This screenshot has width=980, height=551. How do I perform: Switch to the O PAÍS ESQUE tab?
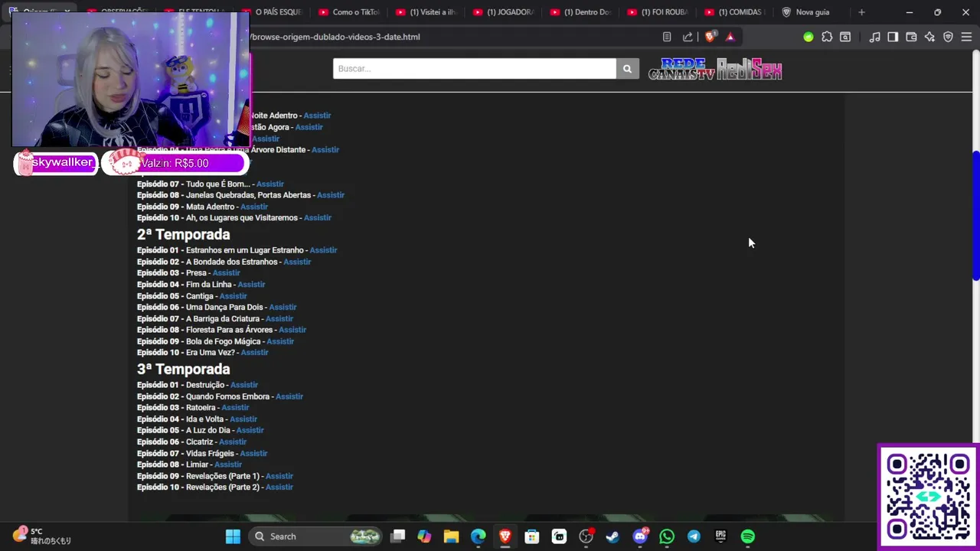click(x=272, y=12)
